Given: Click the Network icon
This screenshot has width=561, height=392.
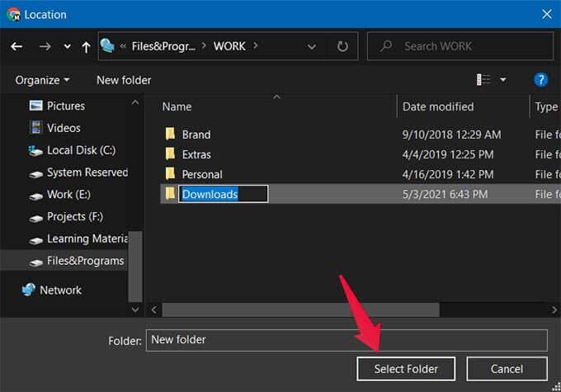Looking at the screenshot, I should (x=28, y=290).
